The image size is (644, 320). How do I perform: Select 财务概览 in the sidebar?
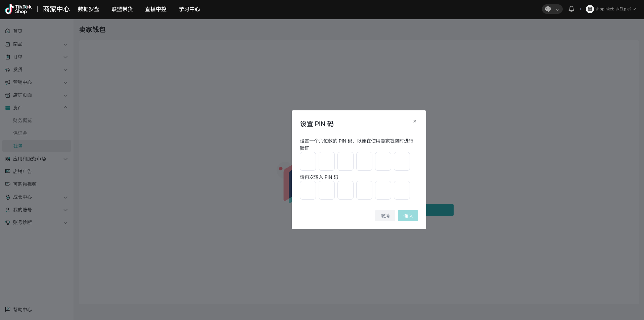click(x=22, y=120)
